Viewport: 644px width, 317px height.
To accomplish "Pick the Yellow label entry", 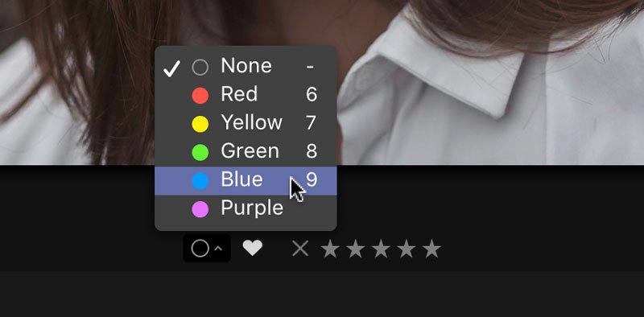I will pos(246,123).
